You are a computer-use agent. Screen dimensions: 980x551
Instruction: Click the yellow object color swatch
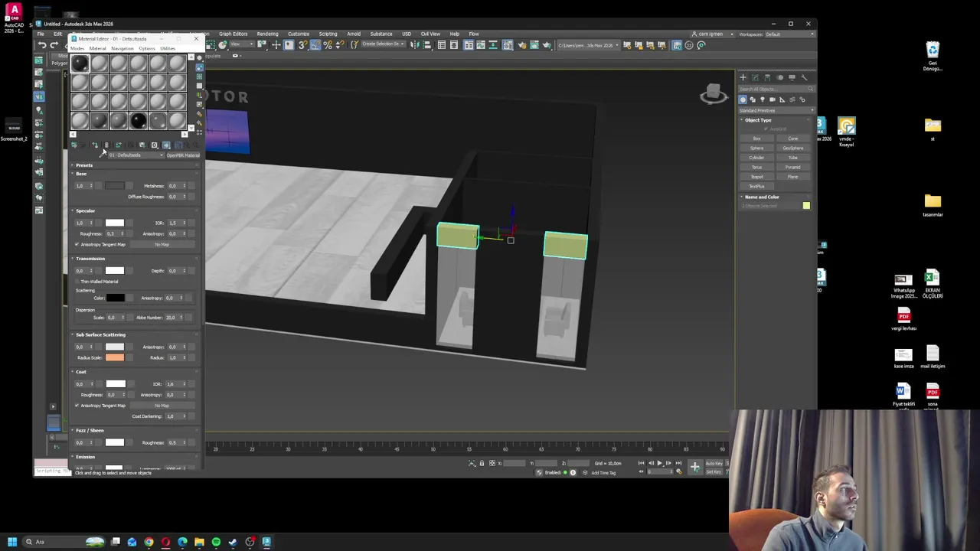[806, 206]
